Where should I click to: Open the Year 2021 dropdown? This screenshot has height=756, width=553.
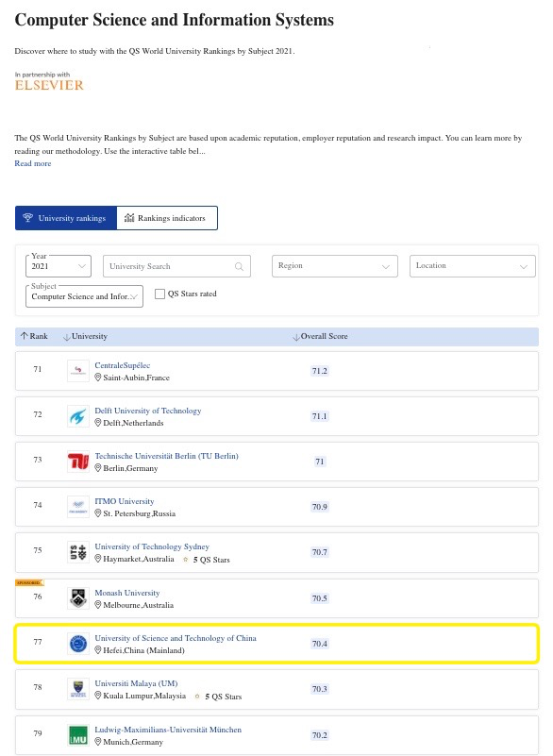(x=59, y=266)
